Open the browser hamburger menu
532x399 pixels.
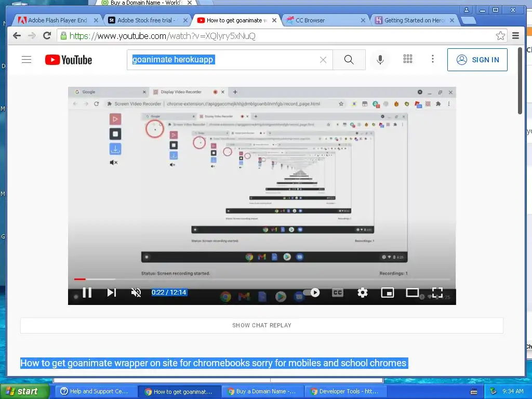pyautogui.click(x=515, y=36)
